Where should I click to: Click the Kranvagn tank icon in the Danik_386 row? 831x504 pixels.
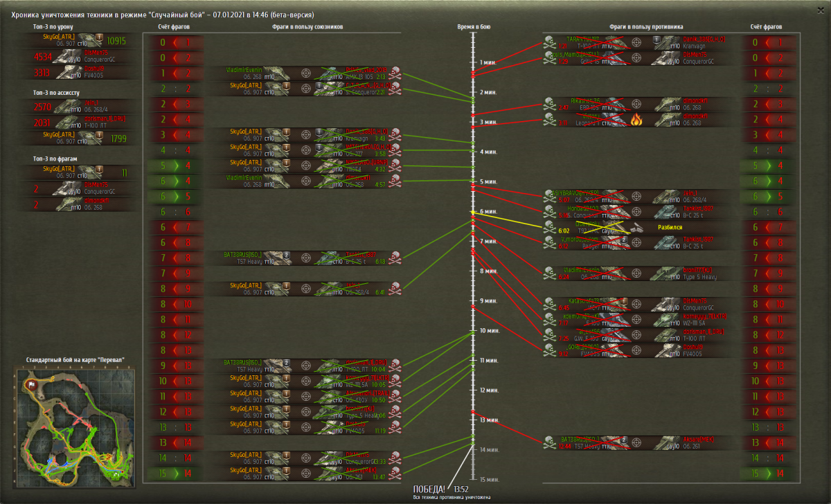[668, 43]
